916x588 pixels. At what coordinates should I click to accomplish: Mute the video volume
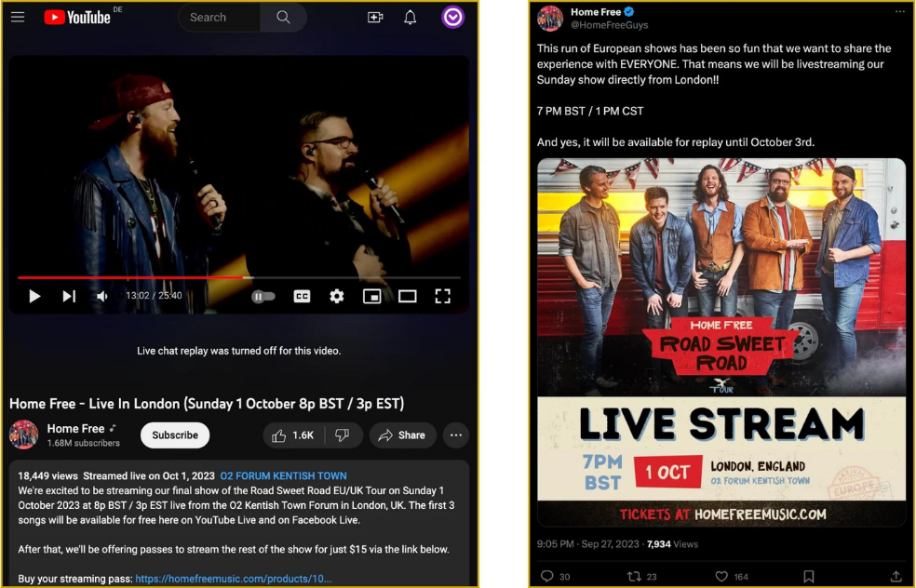pyautogui.click(x=101, y=296)
